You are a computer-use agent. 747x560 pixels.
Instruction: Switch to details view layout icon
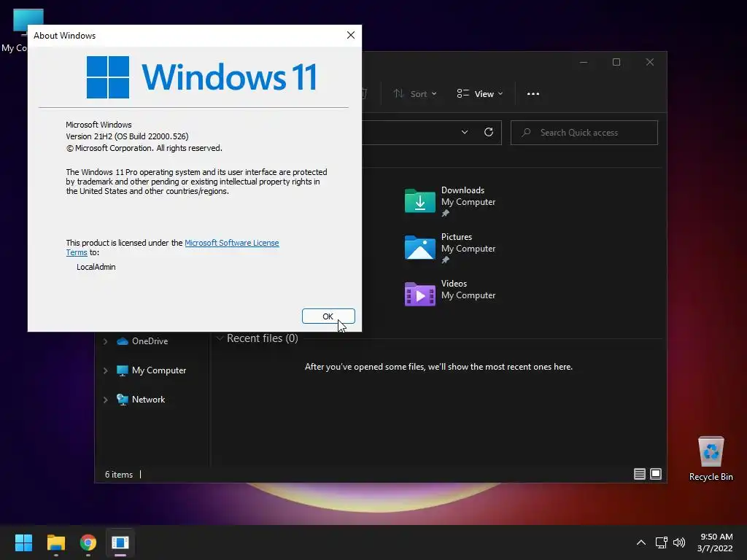coord(639,474)
